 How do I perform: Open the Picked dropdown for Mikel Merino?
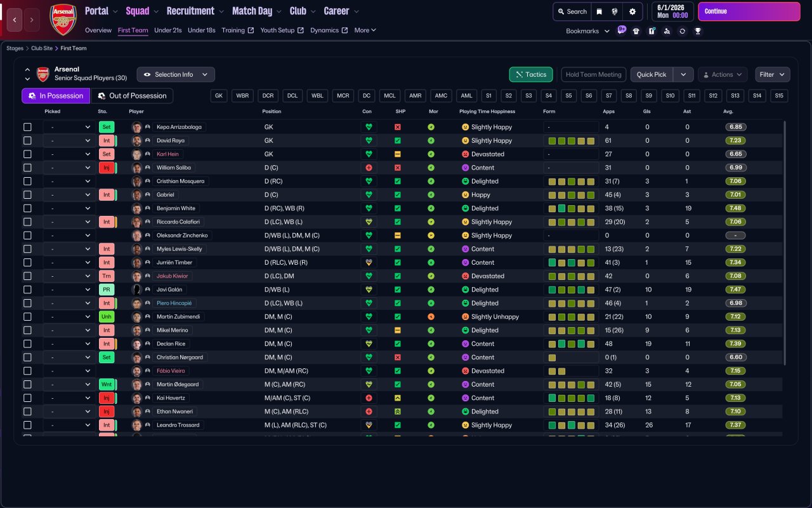70,330
